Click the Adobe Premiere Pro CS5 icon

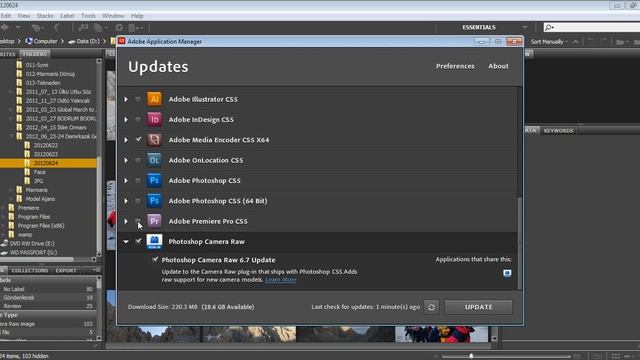point(154,221)
